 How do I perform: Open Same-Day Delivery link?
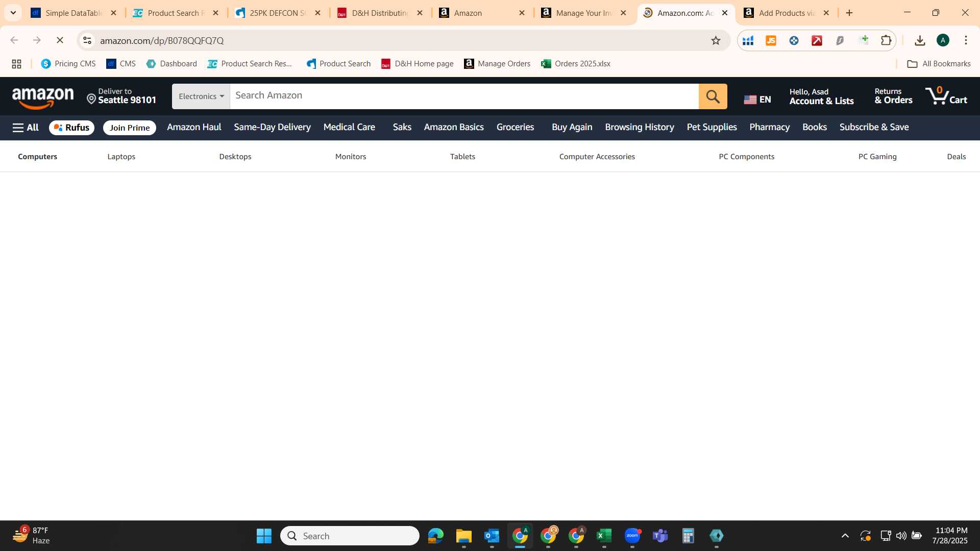272,127
